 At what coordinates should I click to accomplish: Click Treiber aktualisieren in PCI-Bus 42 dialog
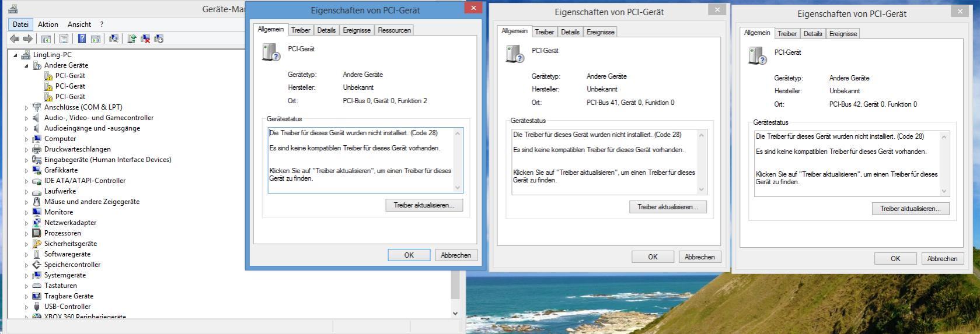[x=911, y=209]
